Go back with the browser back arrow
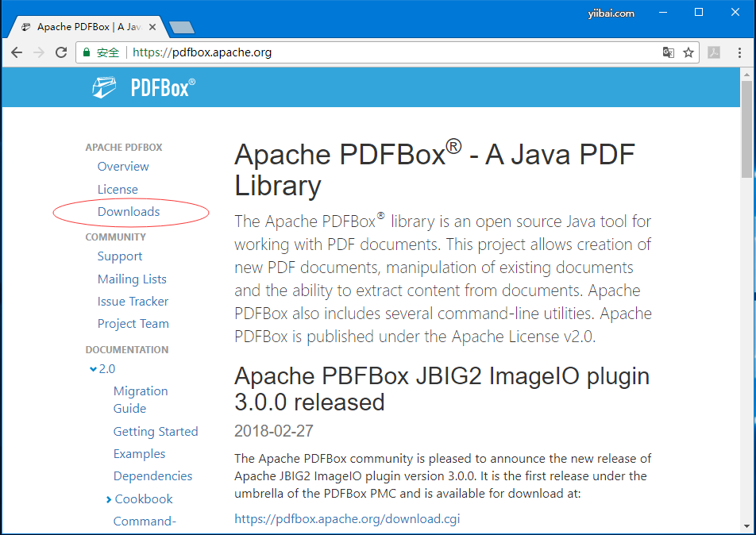Screen dimensions: 756x535 [17, 52]
